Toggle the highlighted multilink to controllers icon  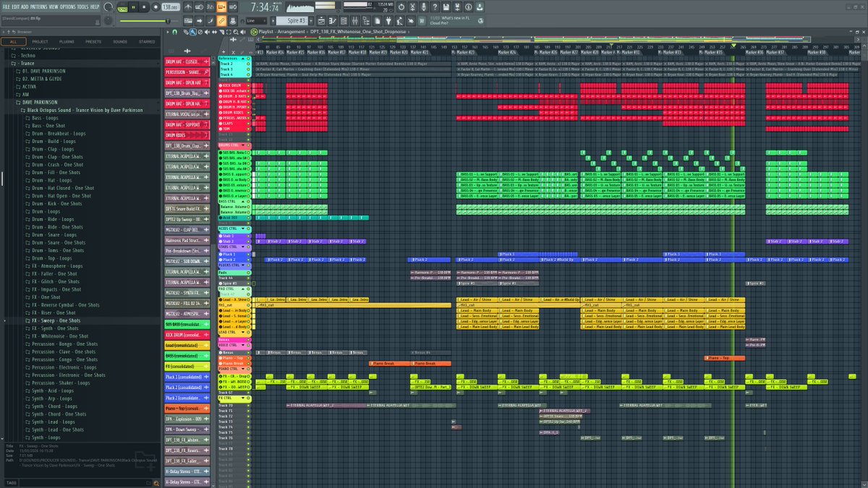(x=221, y=21)
